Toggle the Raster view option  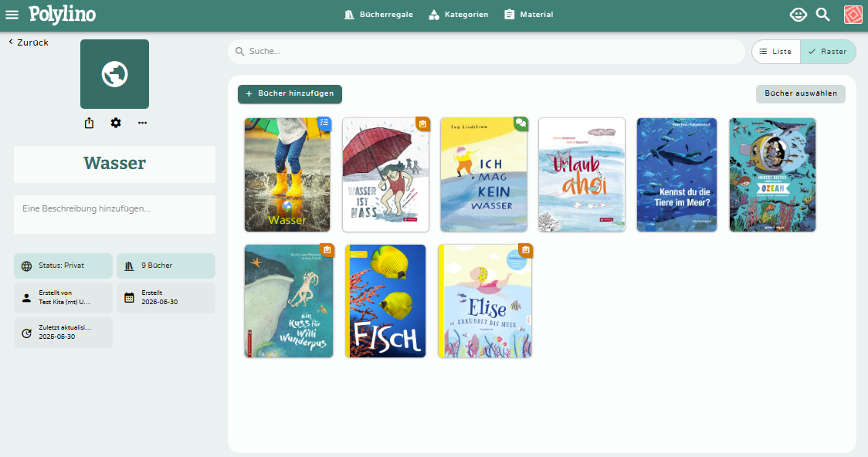tap(827, 52)
